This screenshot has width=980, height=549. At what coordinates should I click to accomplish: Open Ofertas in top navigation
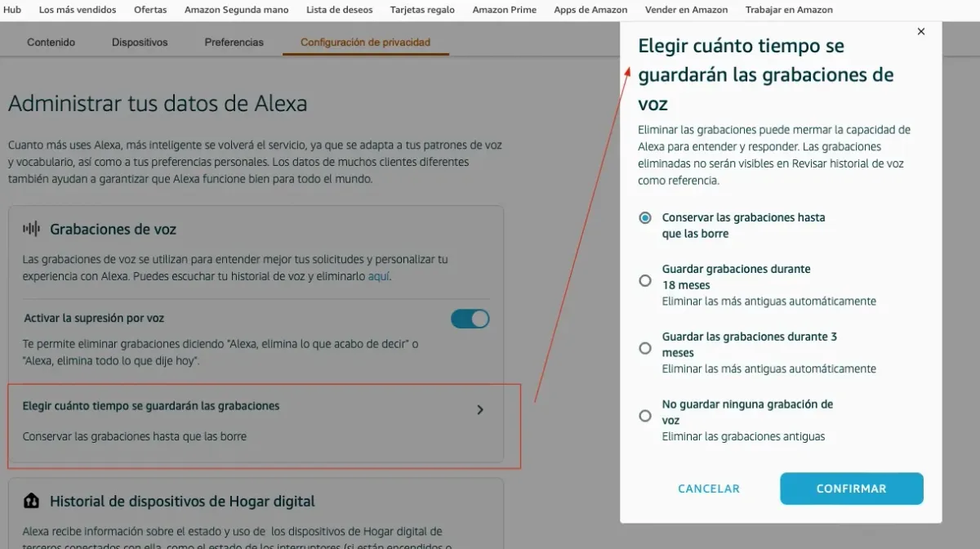[150, 10]
